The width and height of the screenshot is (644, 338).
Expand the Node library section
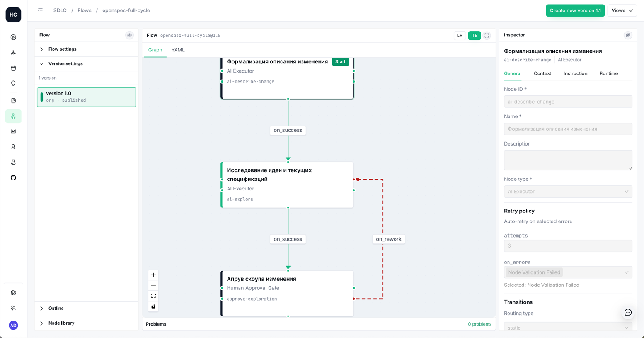tap(86, 323)
